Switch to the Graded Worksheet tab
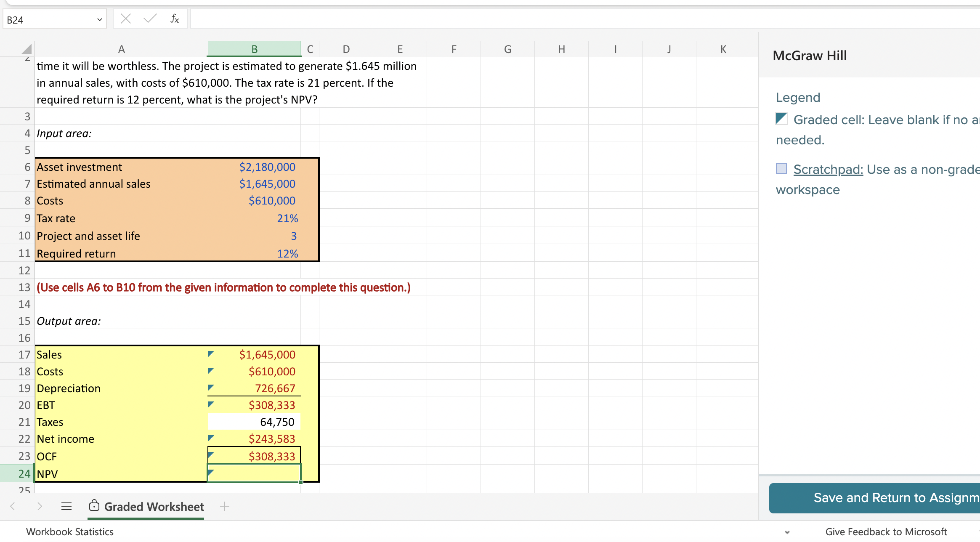Image resolution: width=980 pixels, height=542 pixels. [154, 506]
